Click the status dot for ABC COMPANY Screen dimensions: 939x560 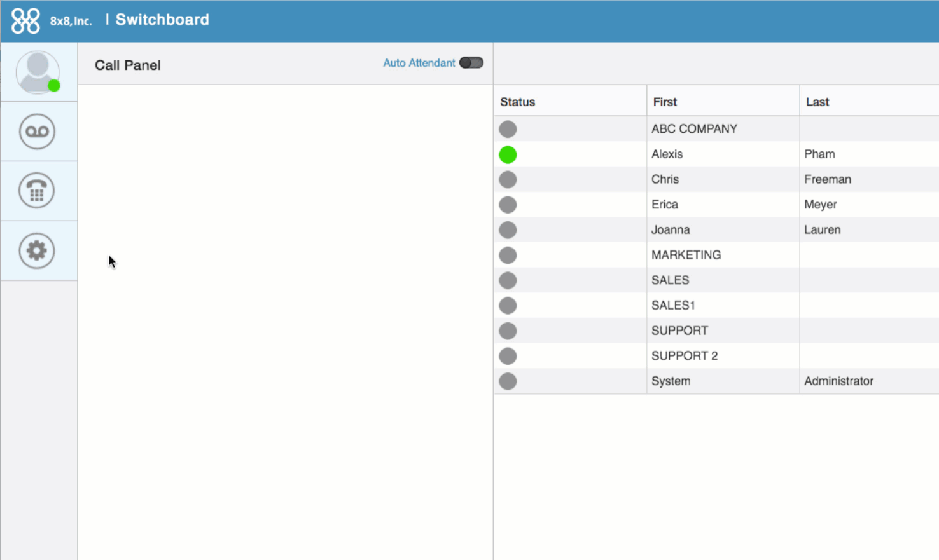(x=508, y=129)
